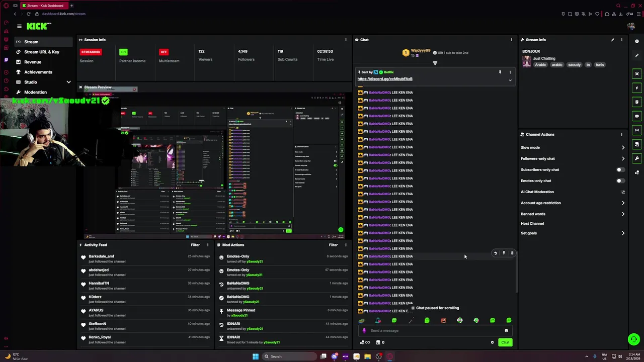Open pinned message options menu
The height and width of the screenshot is (362, 644).
510,72
